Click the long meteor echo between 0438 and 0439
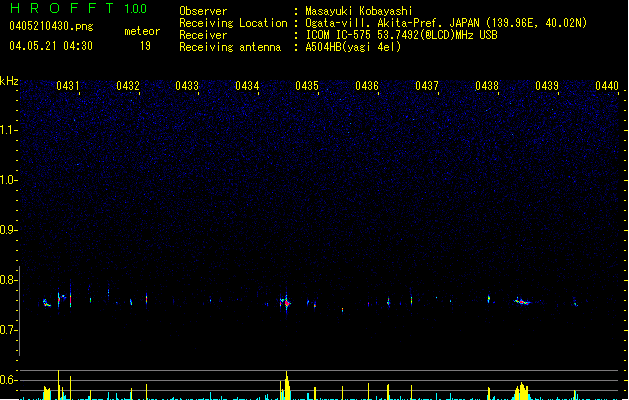 [522, 301]
